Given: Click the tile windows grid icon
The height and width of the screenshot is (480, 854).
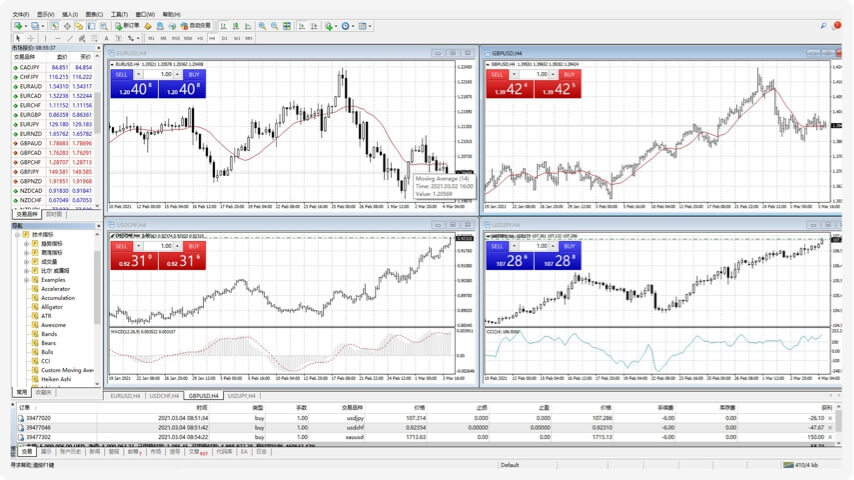Looking at the screenshot, I should click(x=287, y=26).
